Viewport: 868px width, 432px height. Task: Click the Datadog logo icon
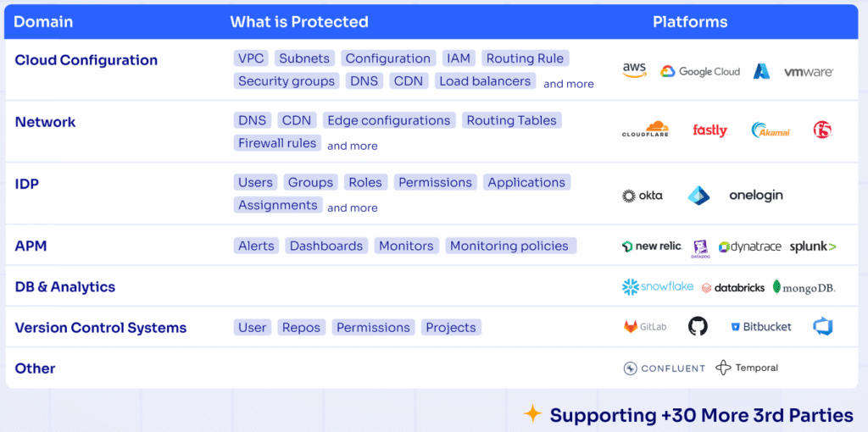click(x=700, y=247)
